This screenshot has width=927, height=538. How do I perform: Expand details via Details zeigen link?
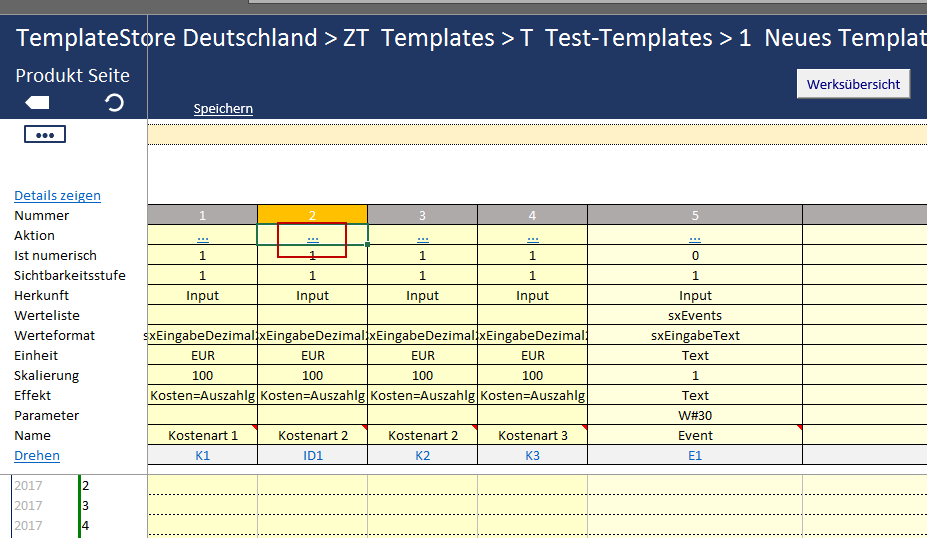point(57,195)
